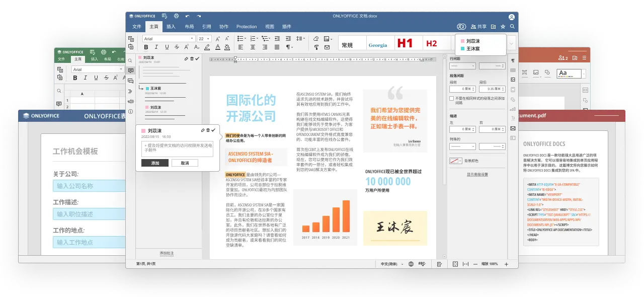The height and width of the screenshot is (297, 644).
Task: Switch to the 布局 tab in document editor
Action: (x=189, y=27)
